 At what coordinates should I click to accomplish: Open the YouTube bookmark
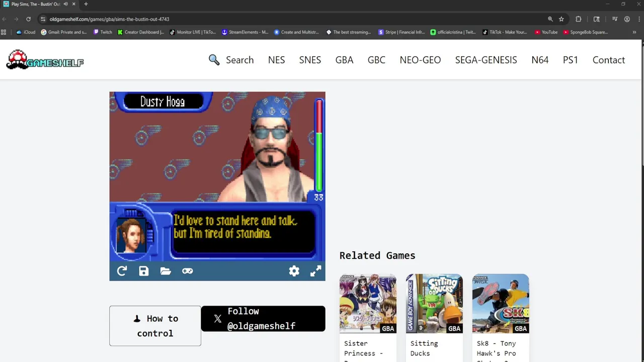(546, 32)
